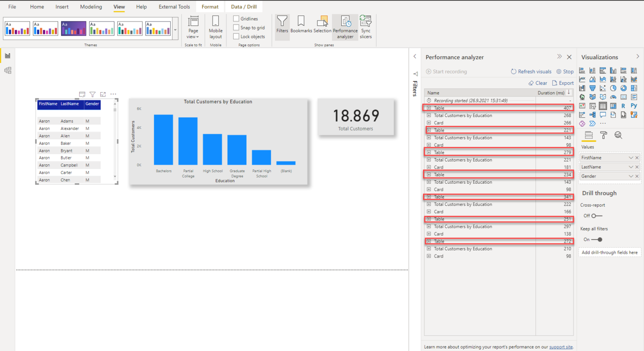Select the Slicer visualization icon

click(592, 106)
